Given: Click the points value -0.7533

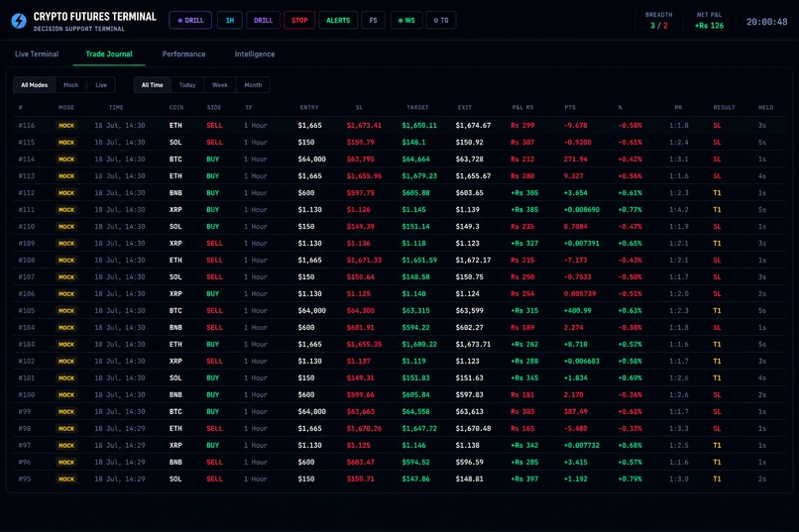Looking at the screenshot, I should pyautogui.click(x=577, y=277).
